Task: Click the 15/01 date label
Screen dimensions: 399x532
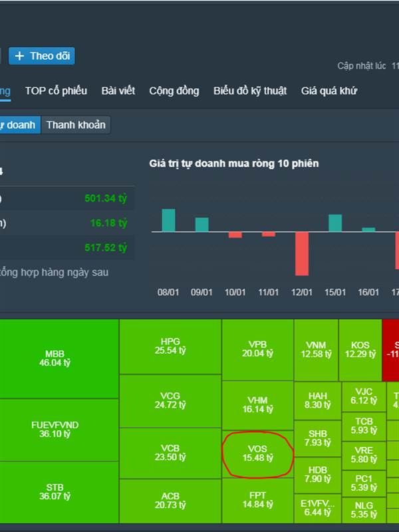Action: tap(335, 292)
